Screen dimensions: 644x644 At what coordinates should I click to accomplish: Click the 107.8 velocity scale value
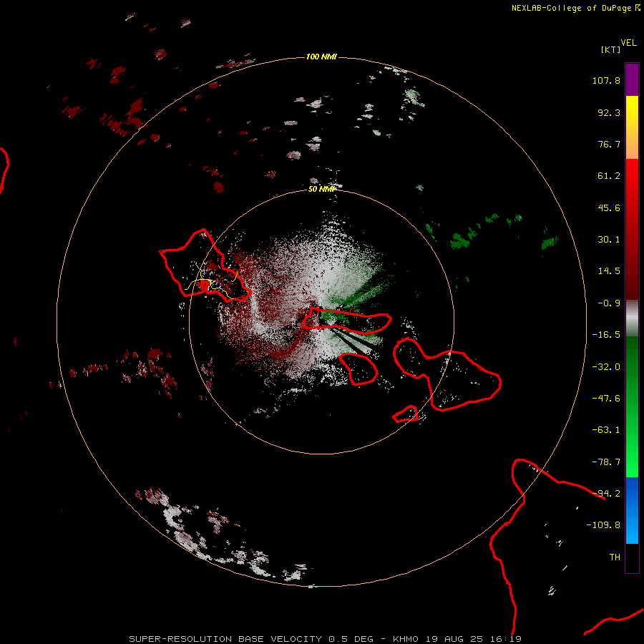click(x=606, y=80)
